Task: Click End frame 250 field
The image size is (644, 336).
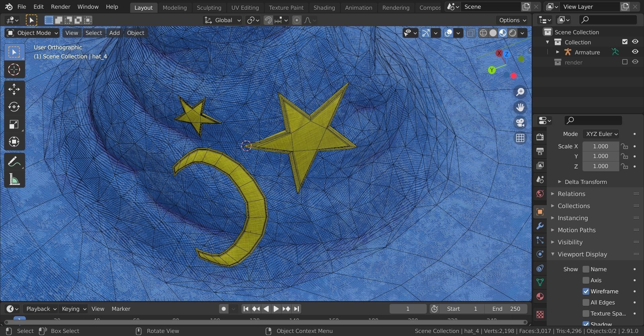Action: tap(506, 309)
